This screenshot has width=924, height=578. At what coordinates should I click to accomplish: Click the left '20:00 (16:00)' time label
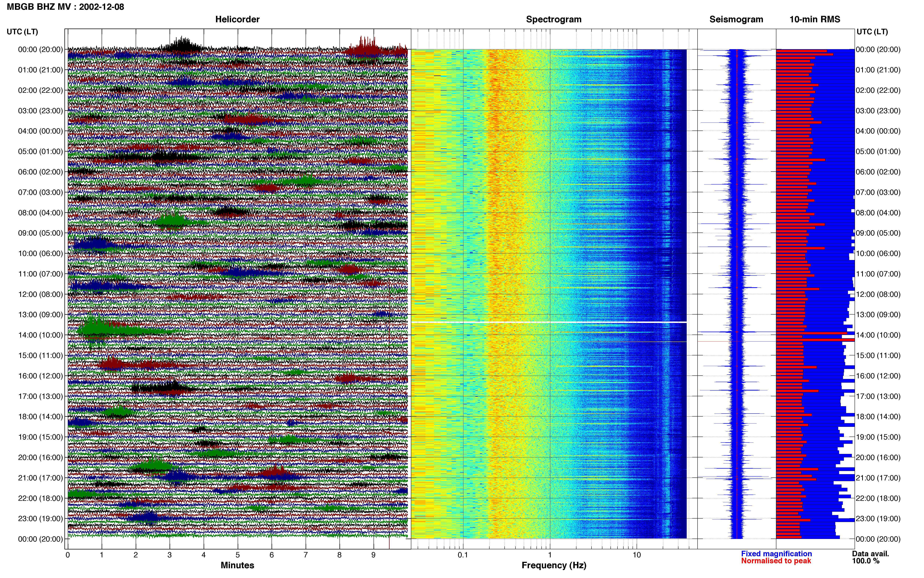point(41,457)
